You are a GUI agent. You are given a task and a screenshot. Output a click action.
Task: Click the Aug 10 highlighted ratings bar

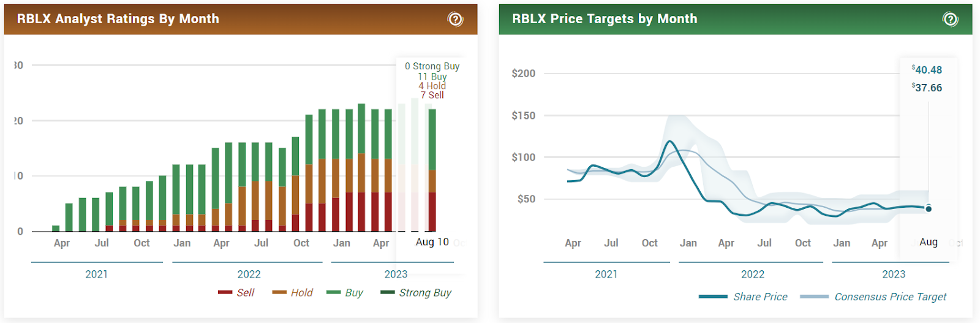pos(432,170)
